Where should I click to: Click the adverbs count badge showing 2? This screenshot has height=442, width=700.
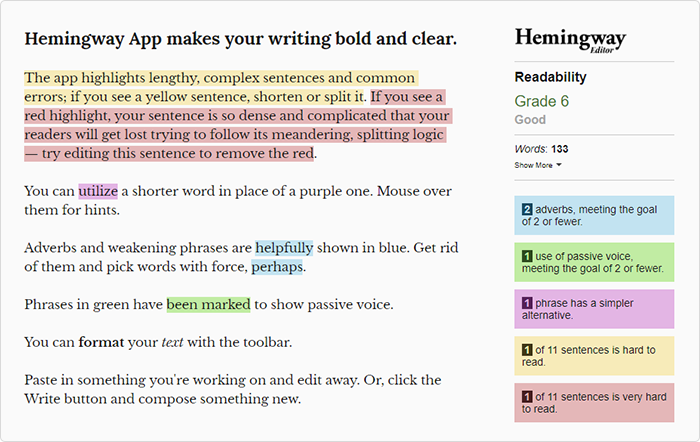click(527, 209)
